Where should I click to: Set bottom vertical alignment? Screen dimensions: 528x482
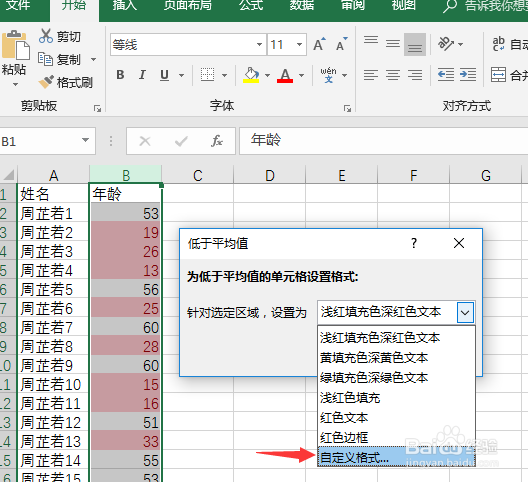click(x=415, y=44)
